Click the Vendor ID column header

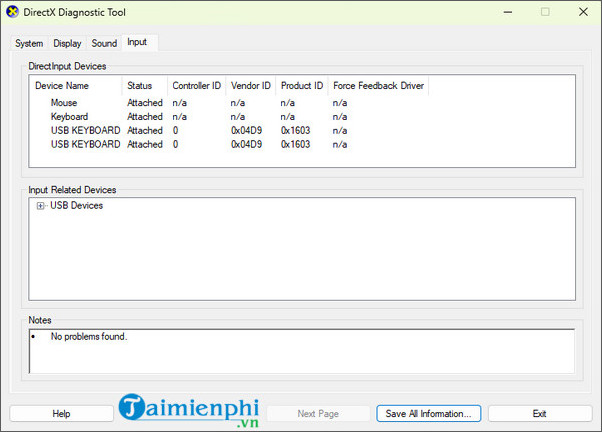tap(250, 86)
